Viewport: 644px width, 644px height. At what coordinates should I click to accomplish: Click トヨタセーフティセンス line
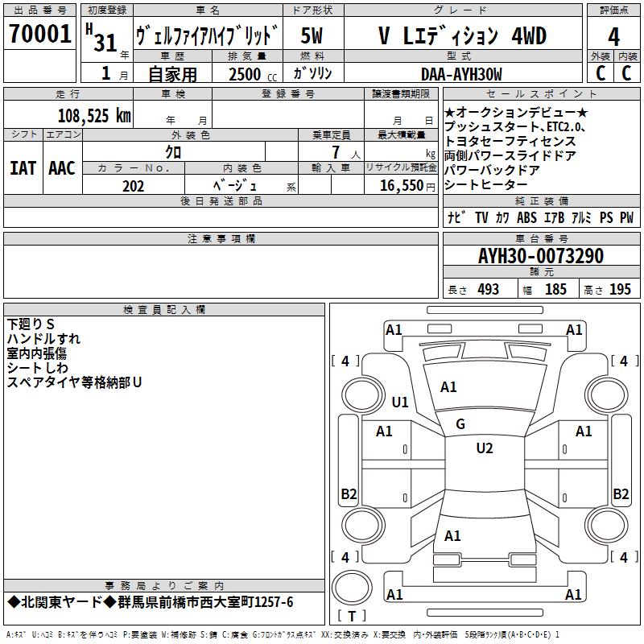510,141
